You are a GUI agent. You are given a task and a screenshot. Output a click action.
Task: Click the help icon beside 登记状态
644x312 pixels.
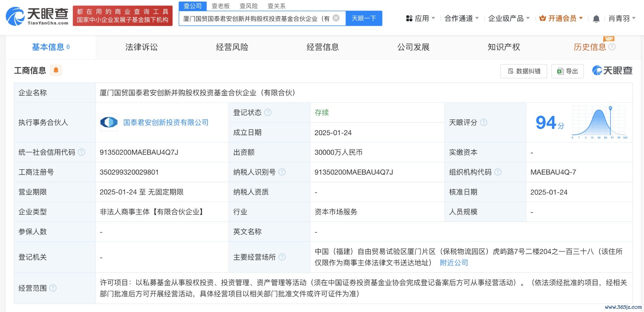pos(268,112)
